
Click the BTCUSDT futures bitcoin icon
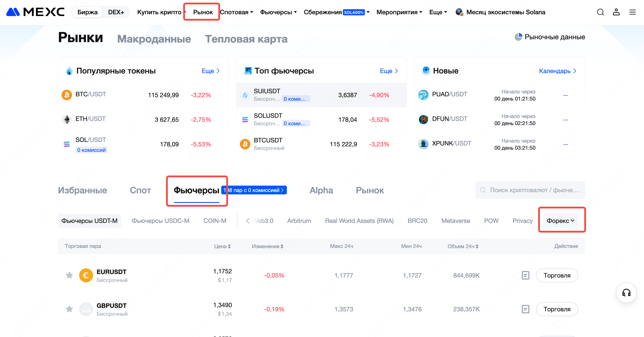point(245,144)
